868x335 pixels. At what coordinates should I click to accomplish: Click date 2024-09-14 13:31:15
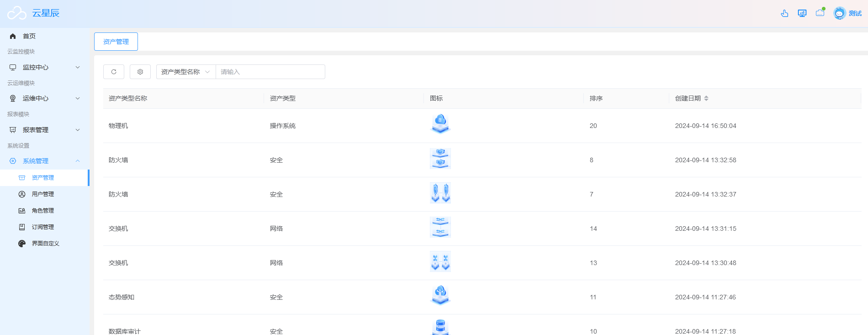click(x=706, y=229)
